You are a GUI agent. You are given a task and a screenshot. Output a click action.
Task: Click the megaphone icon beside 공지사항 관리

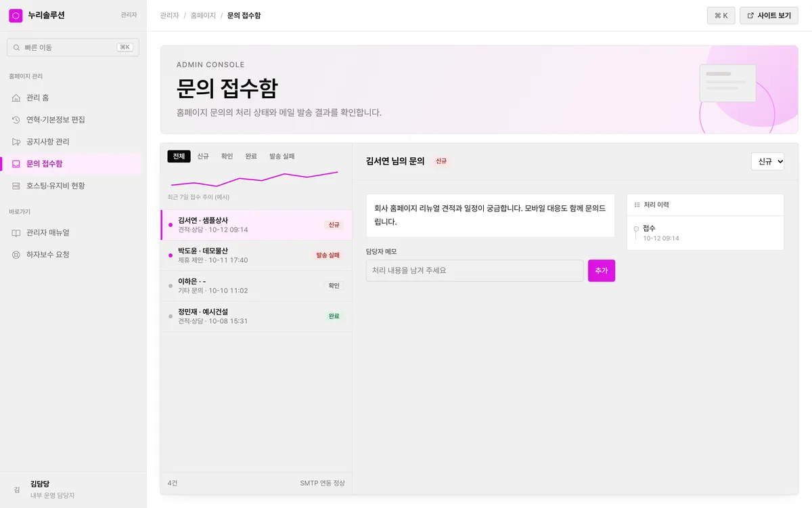point(16,142)
